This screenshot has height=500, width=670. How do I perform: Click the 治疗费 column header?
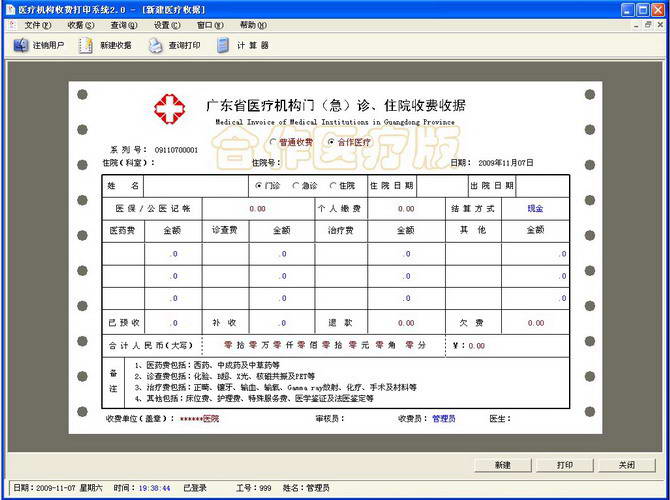click(x=341, y=231)
